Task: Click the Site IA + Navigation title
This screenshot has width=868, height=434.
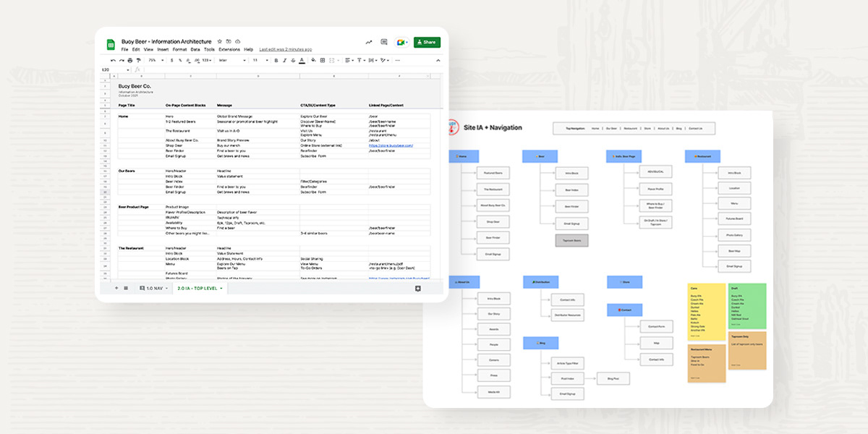Action: [x=493, y=127]
